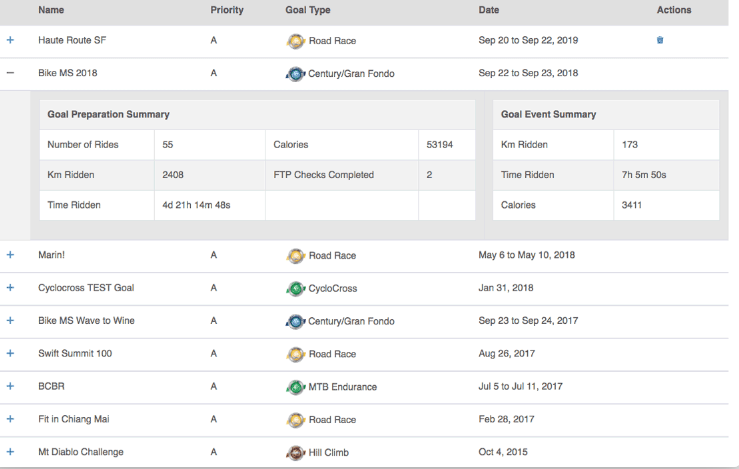739x469 pixels.
Task: Click the Marin! road race icon
Action: click(x=295, y=256)
